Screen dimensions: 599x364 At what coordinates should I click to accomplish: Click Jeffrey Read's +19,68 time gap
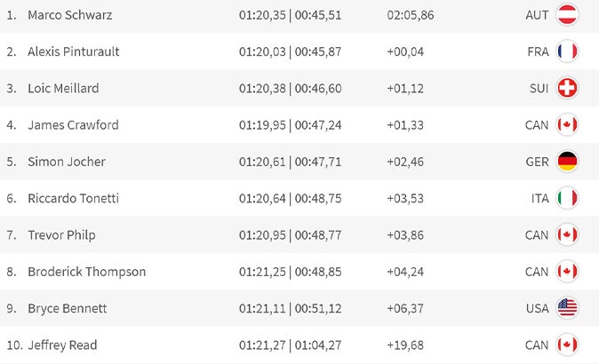pos(405,344)
